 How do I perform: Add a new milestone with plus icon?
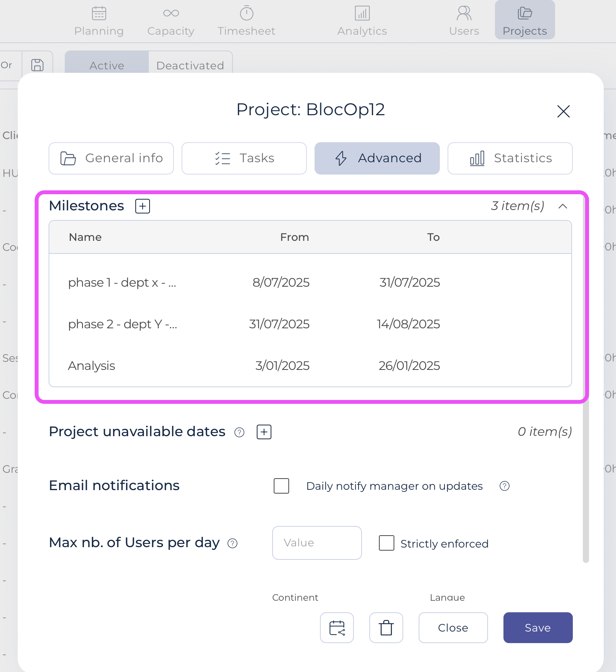pos(143,206)
